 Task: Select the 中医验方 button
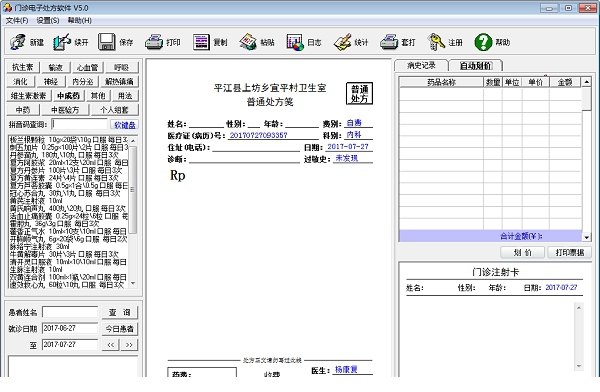click(65, 110)
